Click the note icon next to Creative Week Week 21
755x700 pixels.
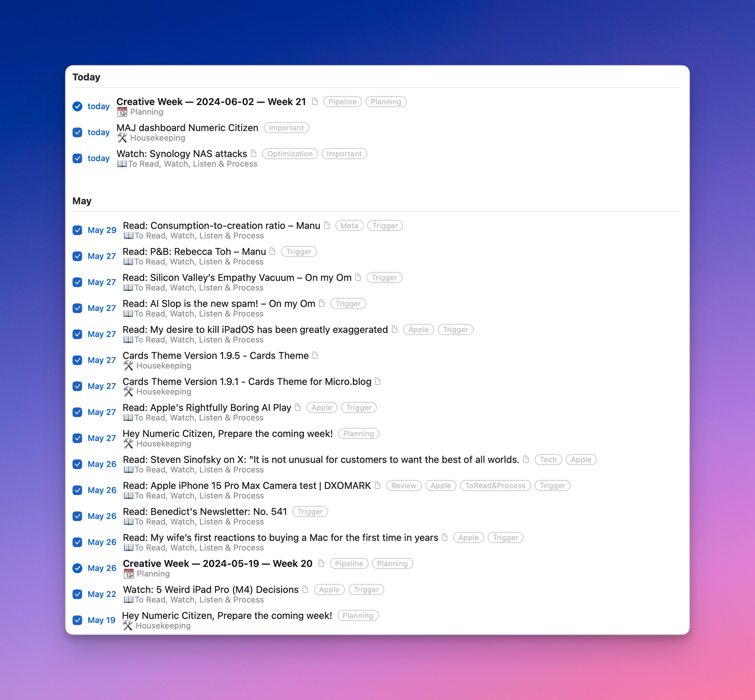314,101
